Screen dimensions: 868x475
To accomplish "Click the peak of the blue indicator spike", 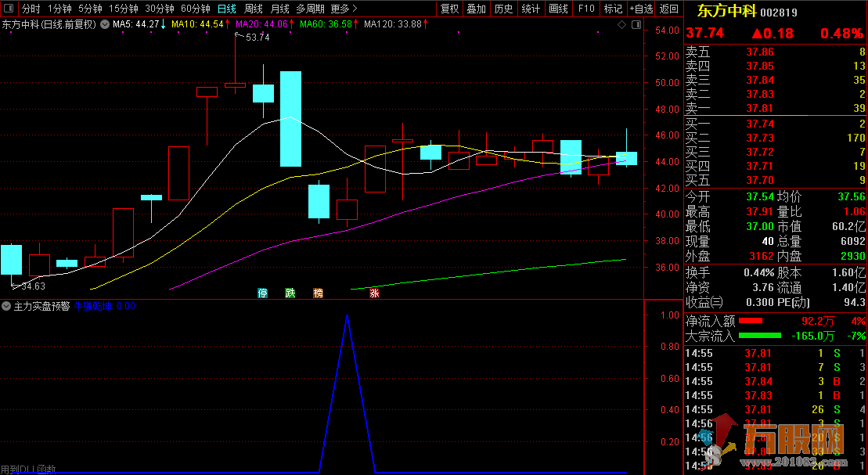I will (x=347, y=315).
